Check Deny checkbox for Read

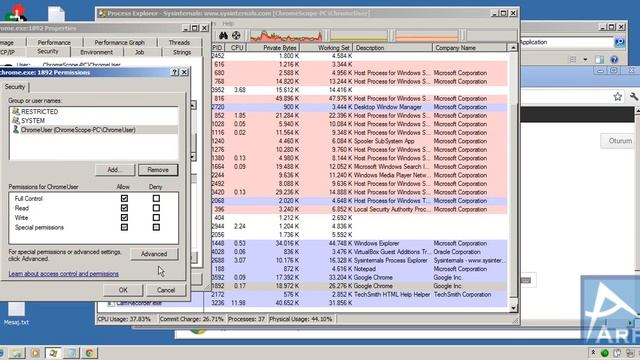(156, 208)
